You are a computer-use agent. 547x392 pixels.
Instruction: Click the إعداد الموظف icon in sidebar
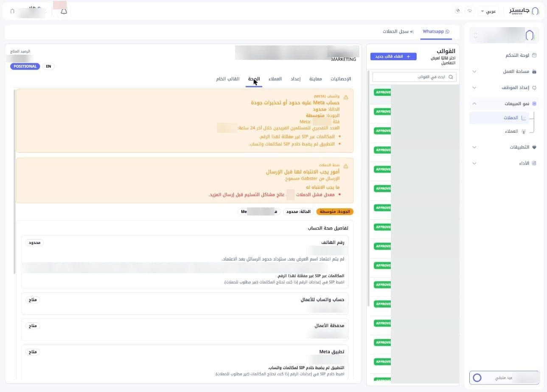click(x=534, y=88)
